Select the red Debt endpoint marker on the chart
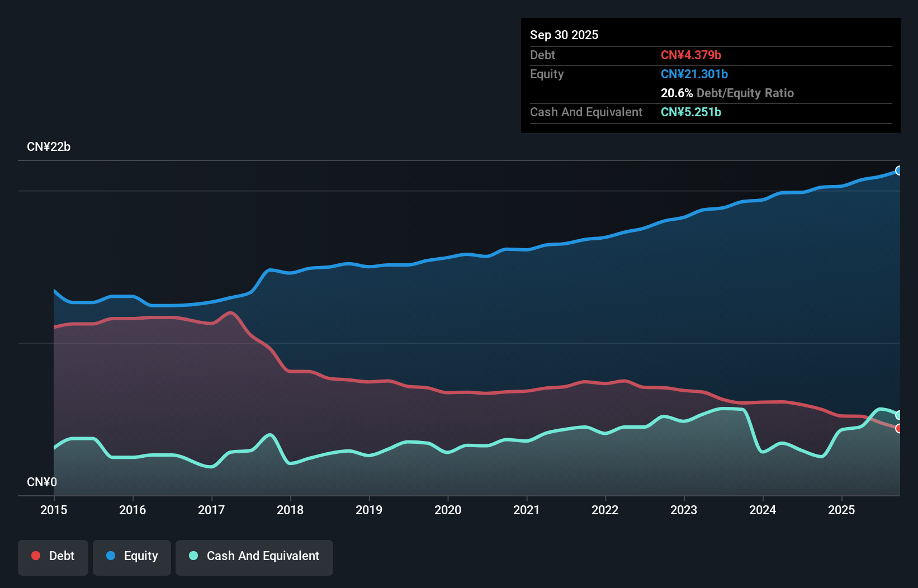 pos(898,429)
